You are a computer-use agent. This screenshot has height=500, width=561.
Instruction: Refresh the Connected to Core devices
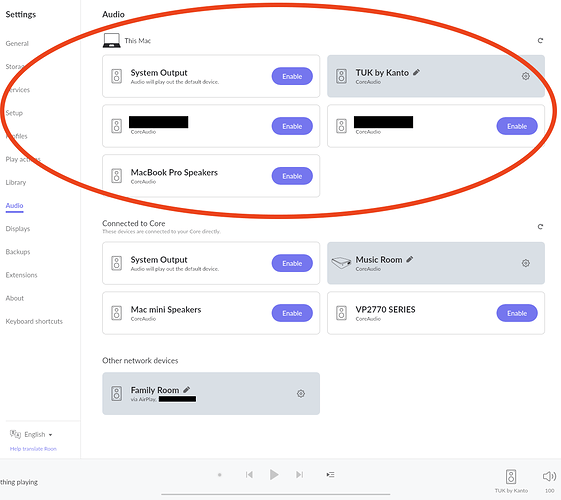[540, 227]
